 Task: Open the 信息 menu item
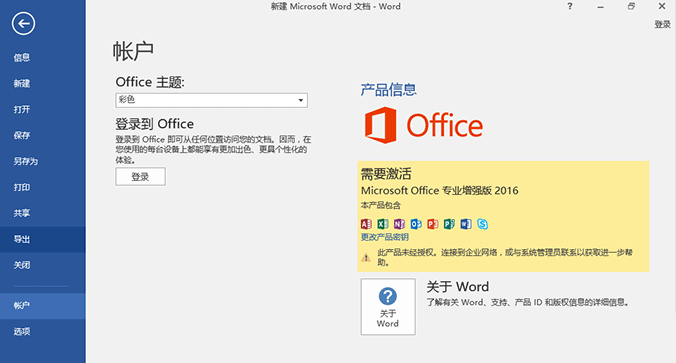tap(22, 58)
